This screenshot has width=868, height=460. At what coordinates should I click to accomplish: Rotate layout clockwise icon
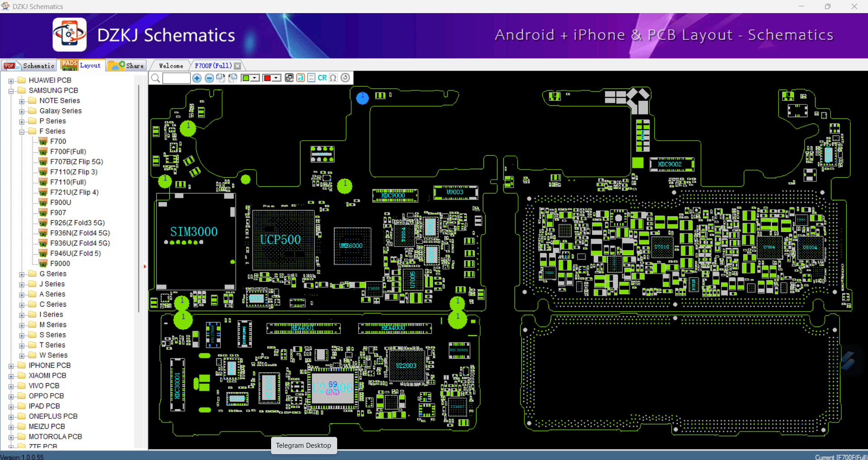pos(221,78)
